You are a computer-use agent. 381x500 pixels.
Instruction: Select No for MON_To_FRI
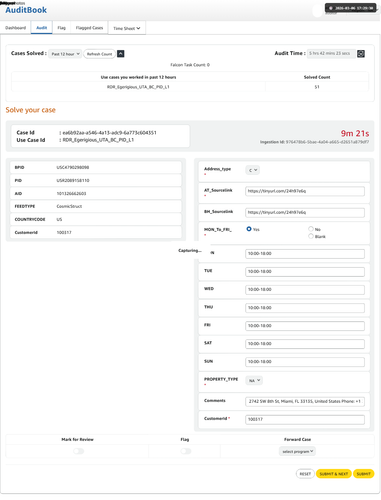pos(311,229)
